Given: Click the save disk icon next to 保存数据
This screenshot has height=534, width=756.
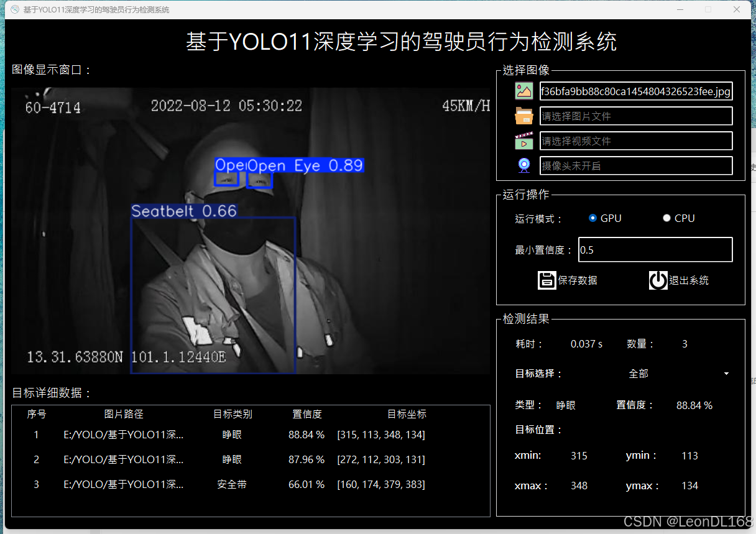Looking at the screenshot, I should pyautogui.click(x=546, y=280).
